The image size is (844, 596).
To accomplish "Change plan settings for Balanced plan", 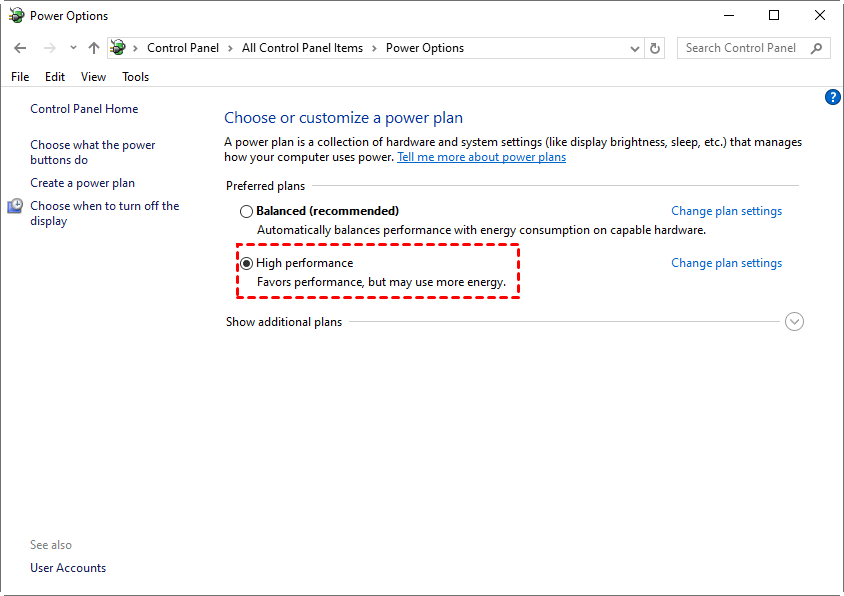I will pos(726,211).
